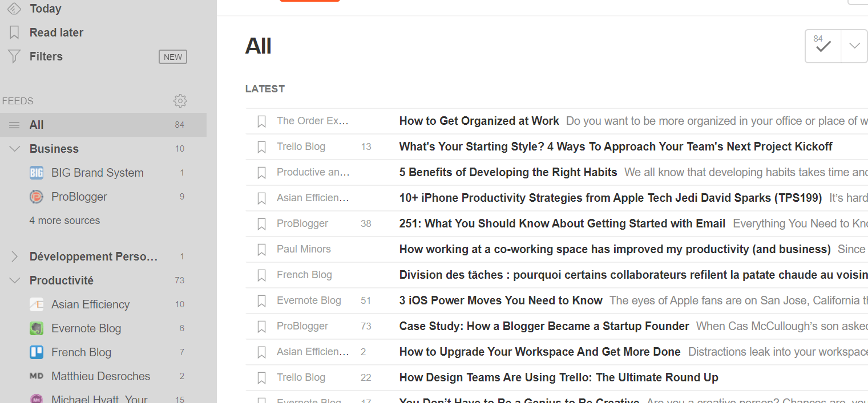Bookmark 'Division des tâches' article
This screenshot has height=403, width=868.
tap(261, 275)
